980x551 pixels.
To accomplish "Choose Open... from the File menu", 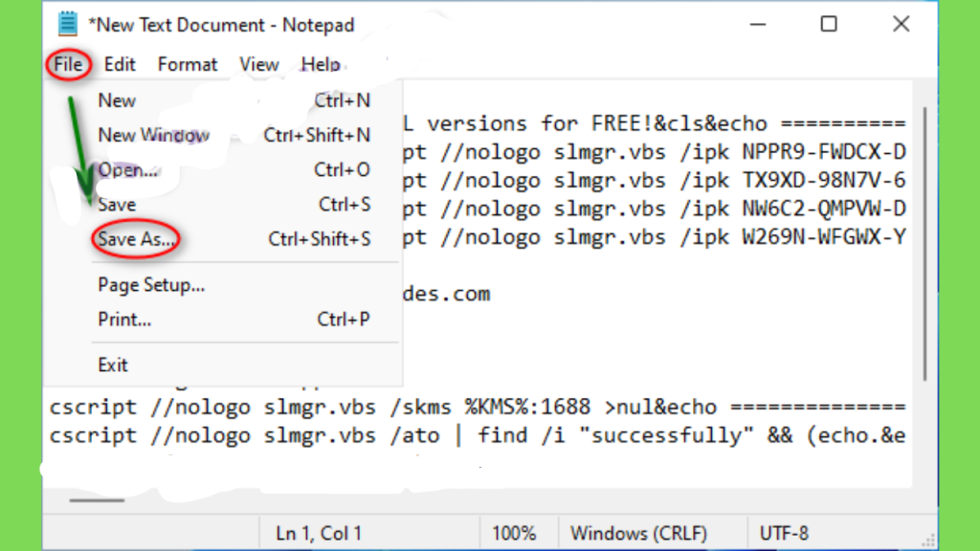I will pyautogui.click(x=234, y=170).
